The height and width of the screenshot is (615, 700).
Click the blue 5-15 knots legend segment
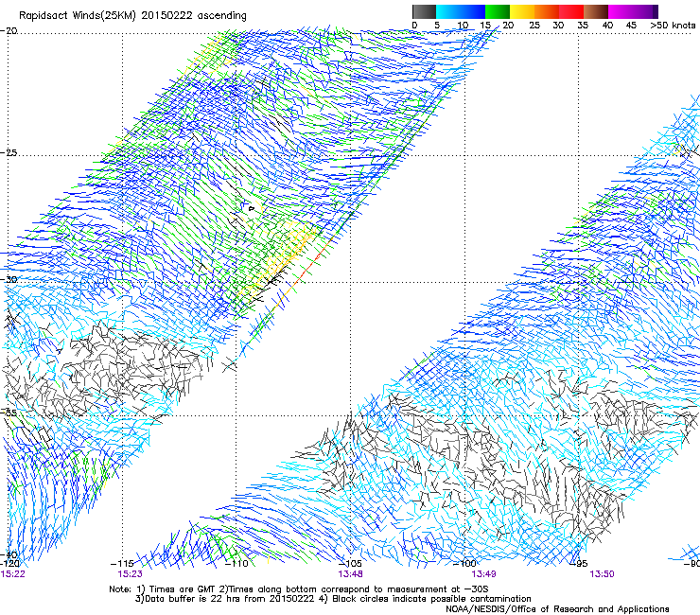tap(461, 11)
